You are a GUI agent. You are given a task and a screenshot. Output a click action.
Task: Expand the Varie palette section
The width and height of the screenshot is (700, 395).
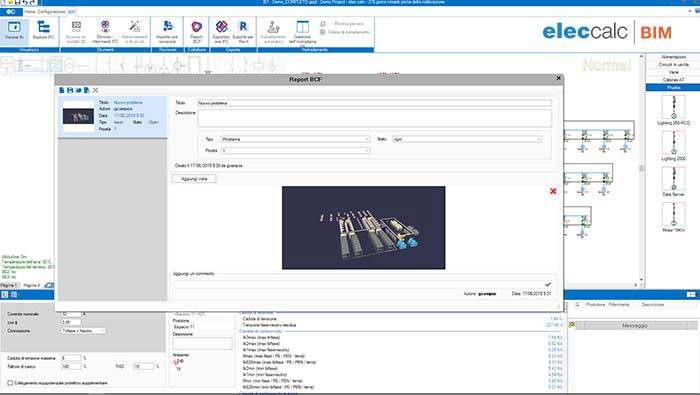coord(673,72)
